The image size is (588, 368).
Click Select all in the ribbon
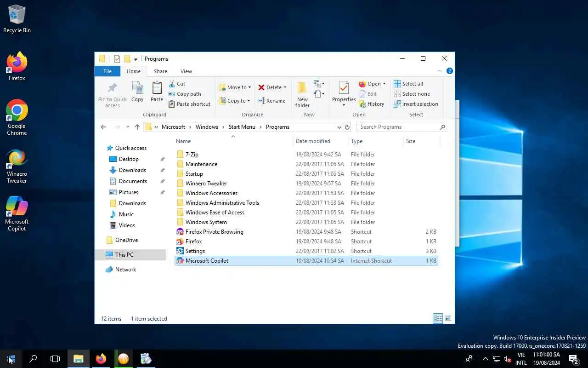click(408, 84)
